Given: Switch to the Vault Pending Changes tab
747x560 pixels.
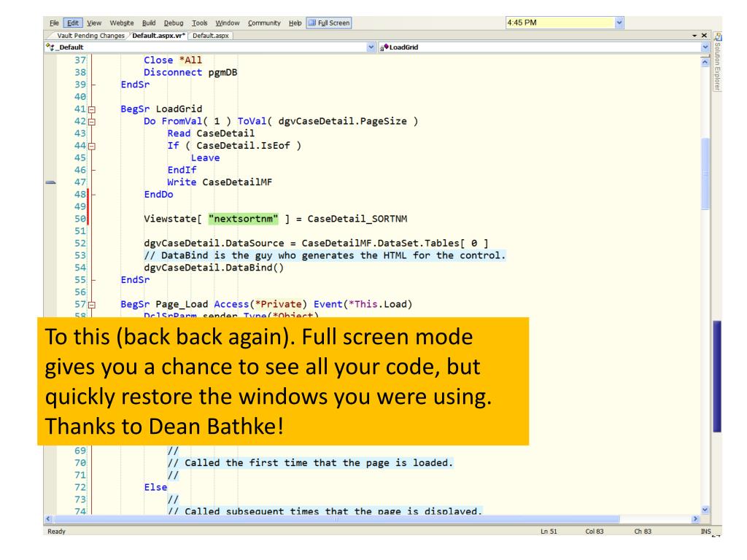Looking at the screenshot, I should point(90,36).
